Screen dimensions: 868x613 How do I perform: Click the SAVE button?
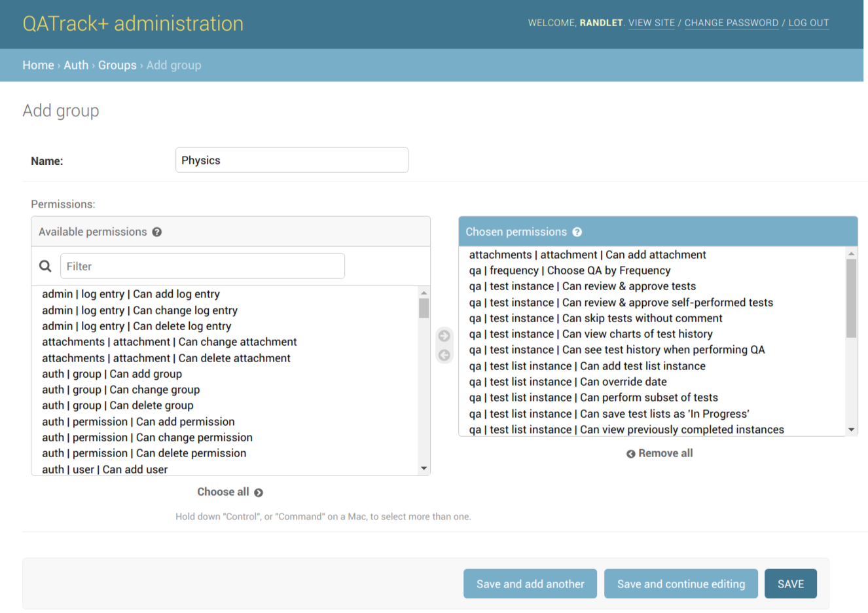791,584
